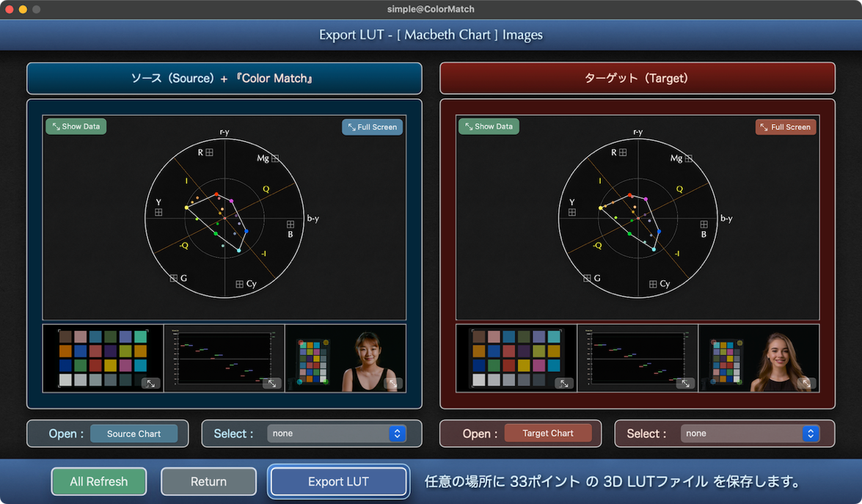Image resolution: width=862 pixels, height=504 pixels.
Task: Click the yellow window minimize button
Action: [23, 10]
